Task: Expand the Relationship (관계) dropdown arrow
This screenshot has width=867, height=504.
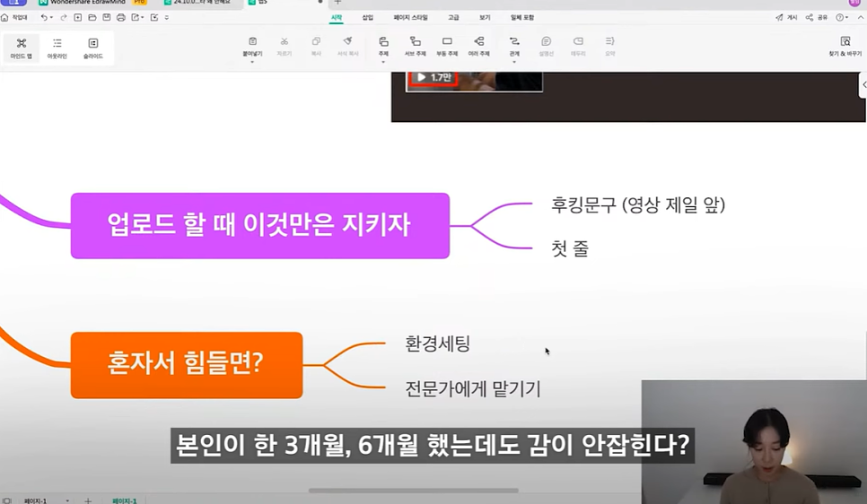Action: [x=514, y=62]
